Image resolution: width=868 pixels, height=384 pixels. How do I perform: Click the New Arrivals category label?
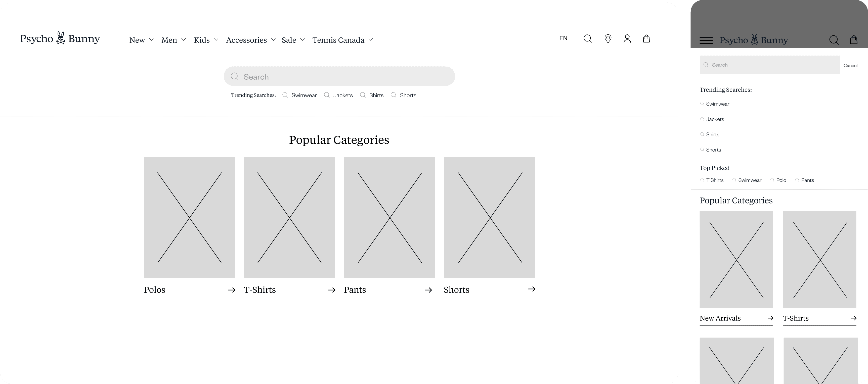[720, 318]
